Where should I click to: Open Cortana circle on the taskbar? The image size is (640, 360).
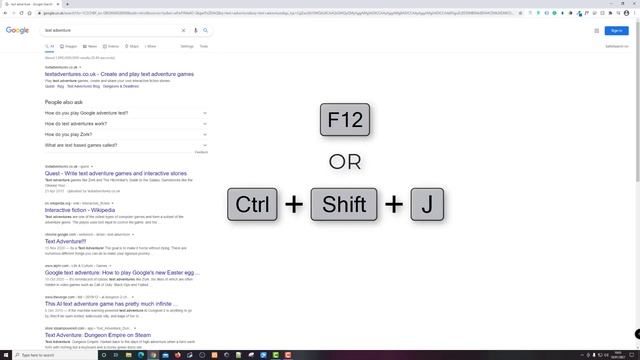click(104, 355)
